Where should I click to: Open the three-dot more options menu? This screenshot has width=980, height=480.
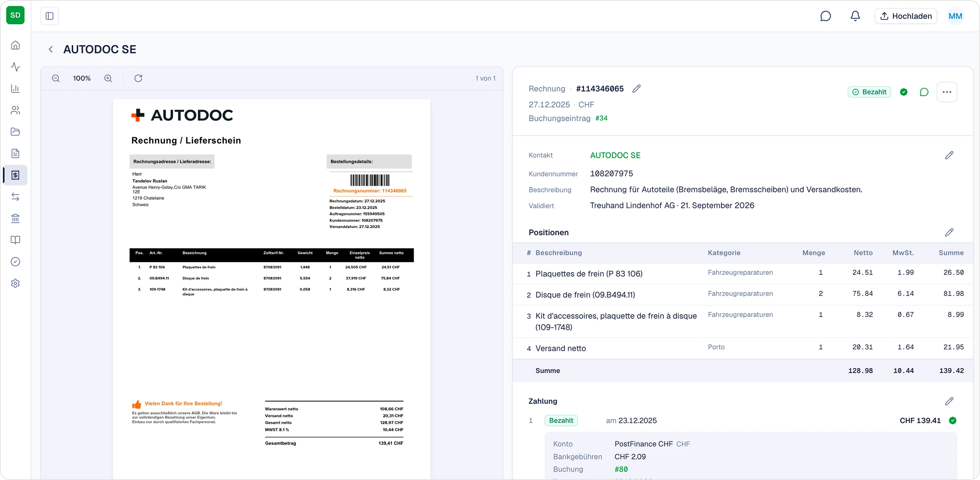pos(947,92)
